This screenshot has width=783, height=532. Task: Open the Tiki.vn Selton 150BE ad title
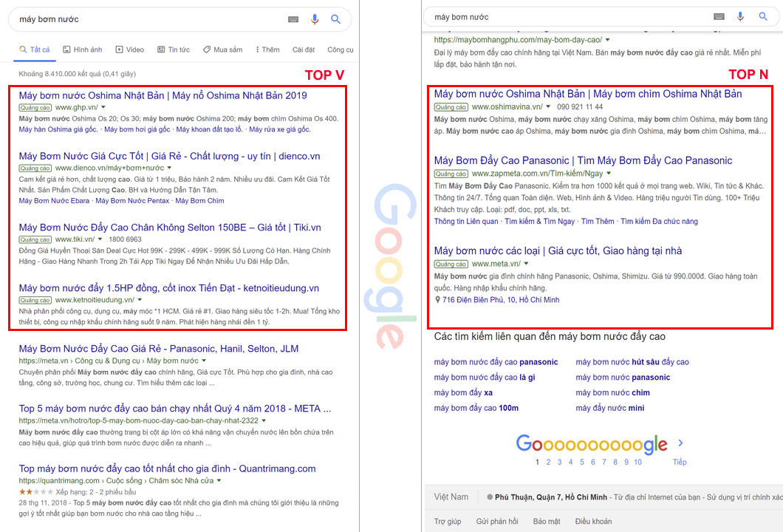coord(170,228)
